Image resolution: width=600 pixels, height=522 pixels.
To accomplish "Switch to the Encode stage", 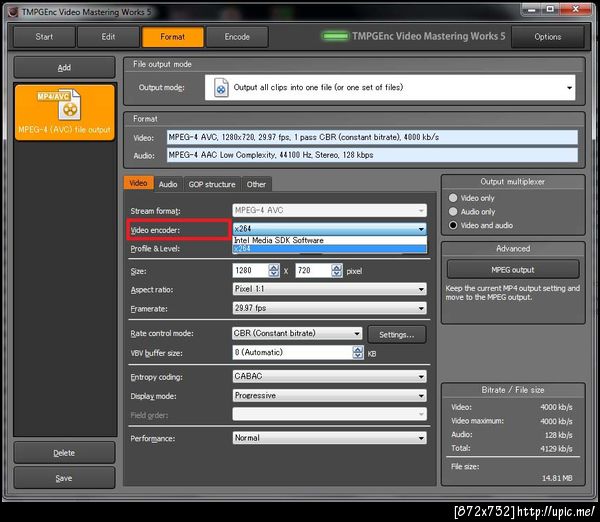I will tap(237, 37).
